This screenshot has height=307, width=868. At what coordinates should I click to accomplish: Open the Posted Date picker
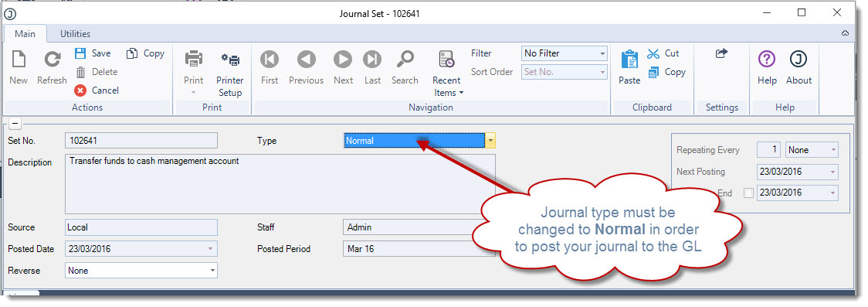[210, 249]
